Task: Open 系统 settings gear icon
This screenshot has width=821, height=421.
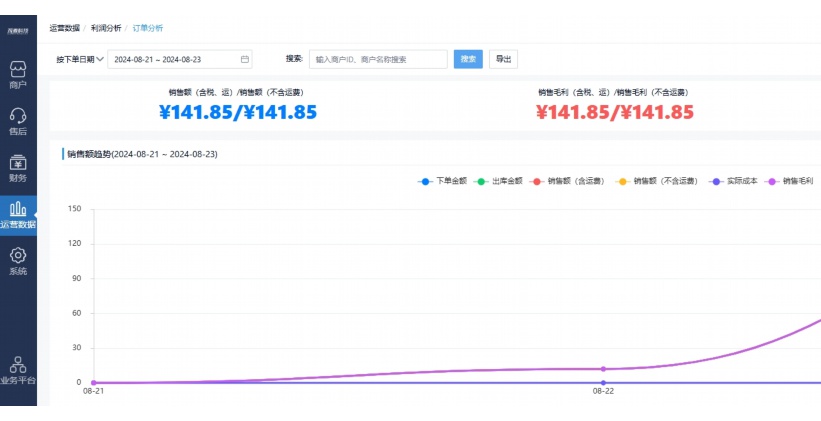Action: tap(18, 256)
